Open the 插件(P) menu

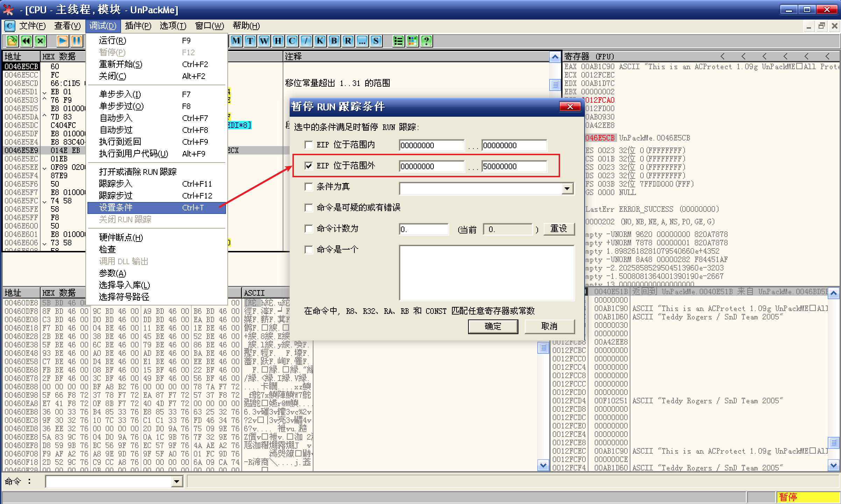pyautogui.click(x=138, y=26)
